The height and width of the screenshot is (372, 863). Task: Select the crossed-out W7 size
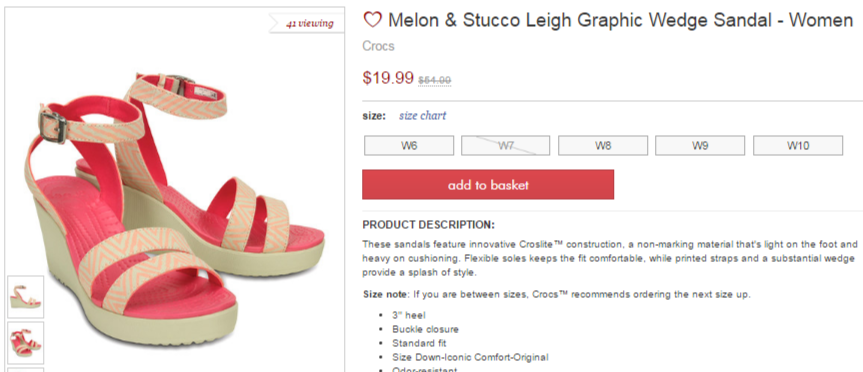505,146
